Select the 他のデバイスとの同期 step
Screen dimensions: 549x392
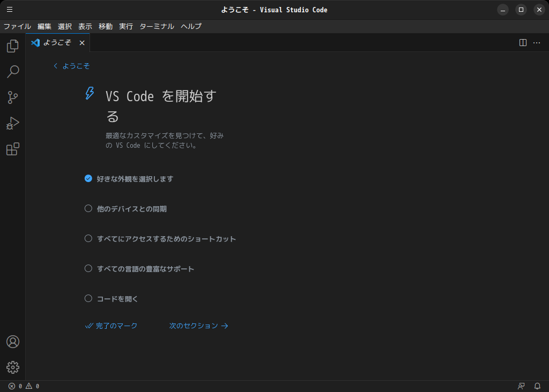pyautogui.click(x=125, y=209)
